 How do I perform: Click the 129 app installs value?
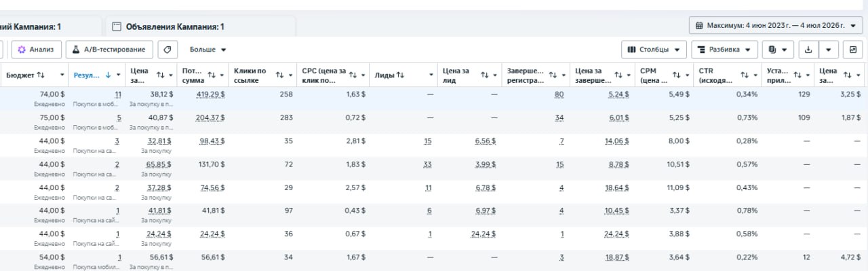(x=804, y=94)
